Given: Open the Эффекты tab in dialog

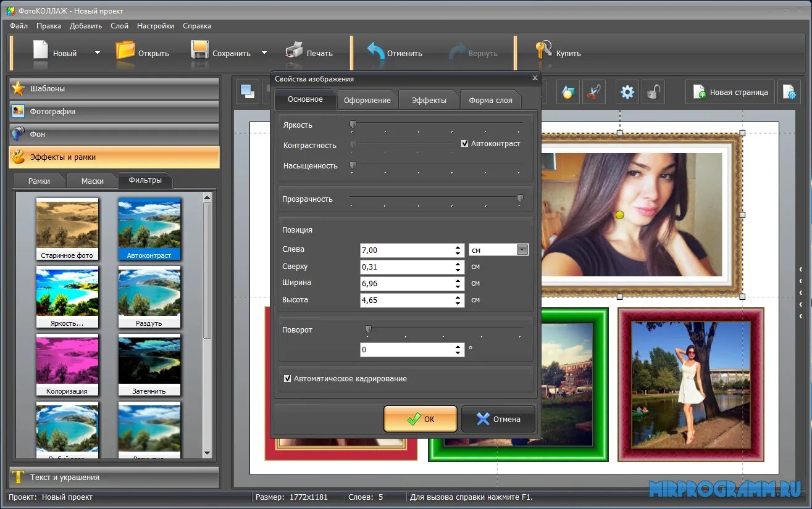Looking at the screenshot, I should (429, 100).
